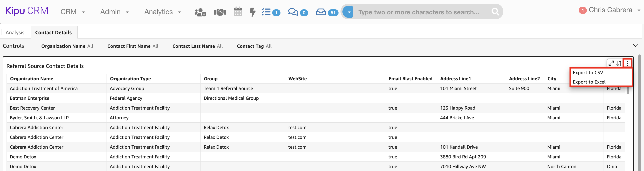Open the blue search type dropdown
The image size is (644, 171).
pyautogui.click(x=348, y=12)
